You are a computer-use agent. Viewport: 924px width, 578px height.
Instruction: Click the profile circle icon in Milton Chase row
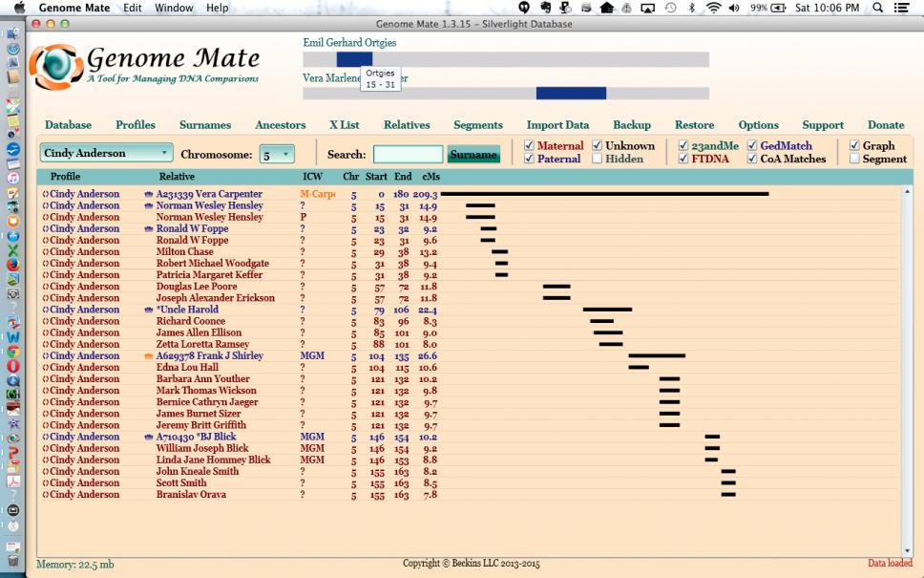tap(46, 252)
